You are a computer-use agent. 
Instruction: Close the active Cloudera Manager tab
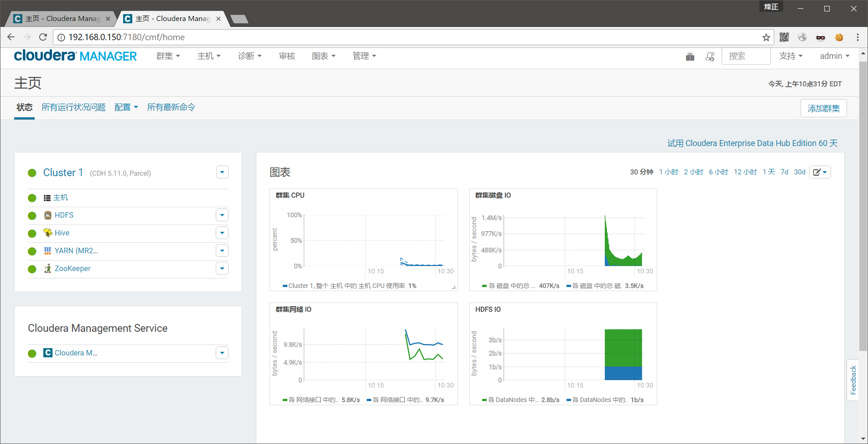218,19
